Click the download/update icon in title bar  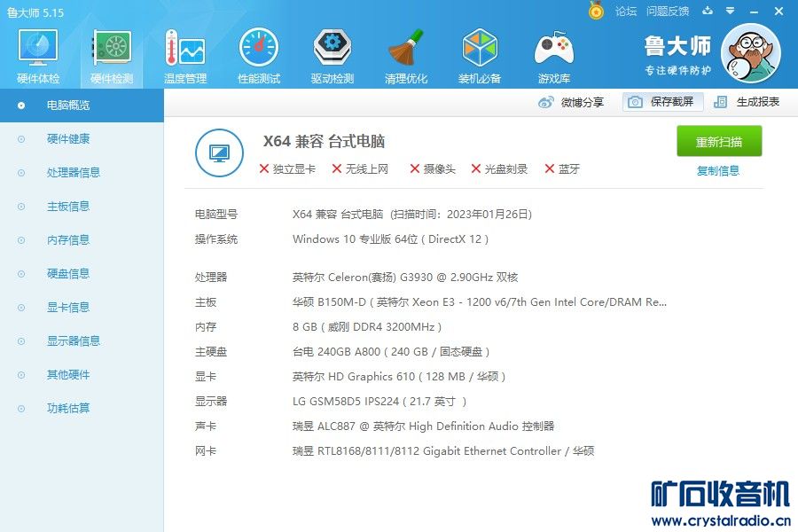click(708, 11)
